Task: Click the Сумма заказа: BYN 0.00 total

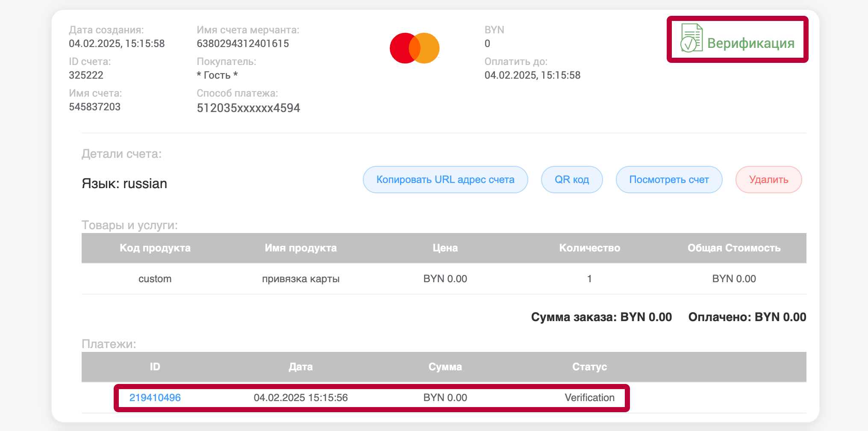Action: pyautogui.click(x=601, y=317)
